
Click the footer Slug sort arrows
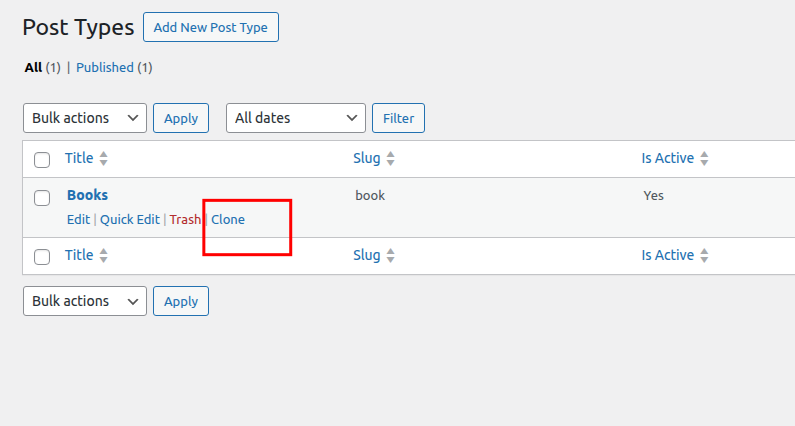tap(390, 255)
